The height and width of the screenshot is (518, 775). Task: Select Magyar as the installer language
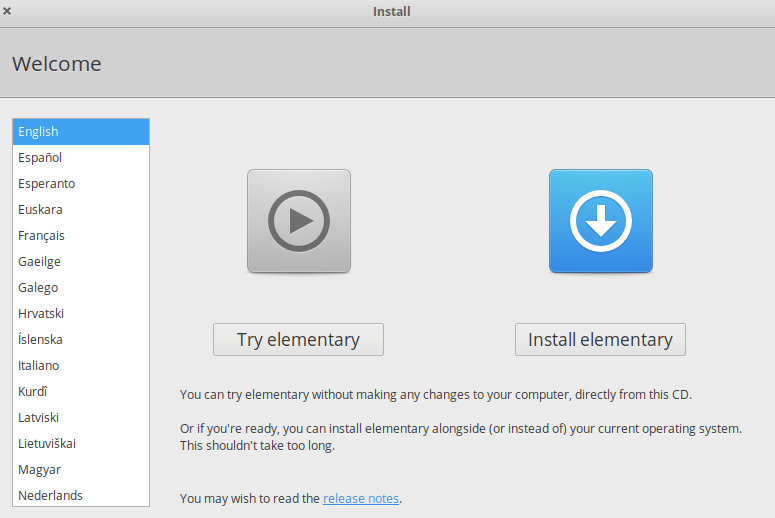[x=81, y=470]
